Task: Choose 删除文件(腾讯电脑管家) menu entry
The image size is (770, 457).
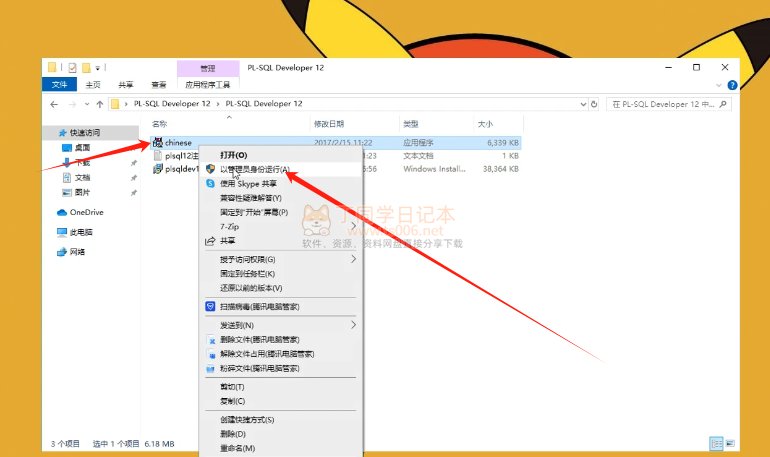Action: (x=281, y=339)
